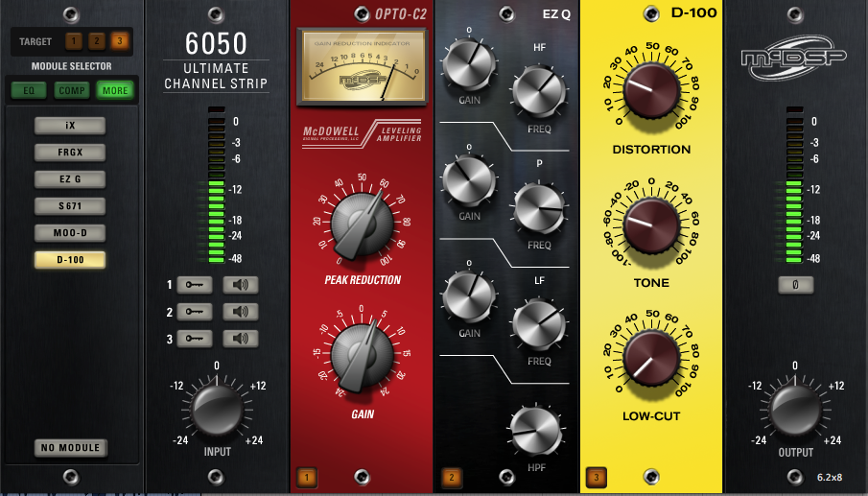Click the EZ Q HPF knob
868x496 pixels.
click(535, 431)
